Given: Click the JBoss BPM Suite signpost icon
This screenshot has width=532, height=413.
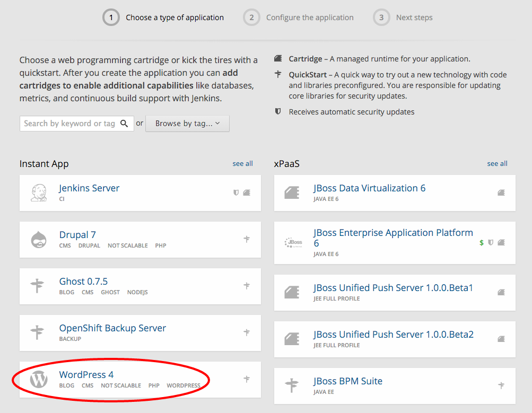Looking at the screenshot, I should tap(292, 385).
